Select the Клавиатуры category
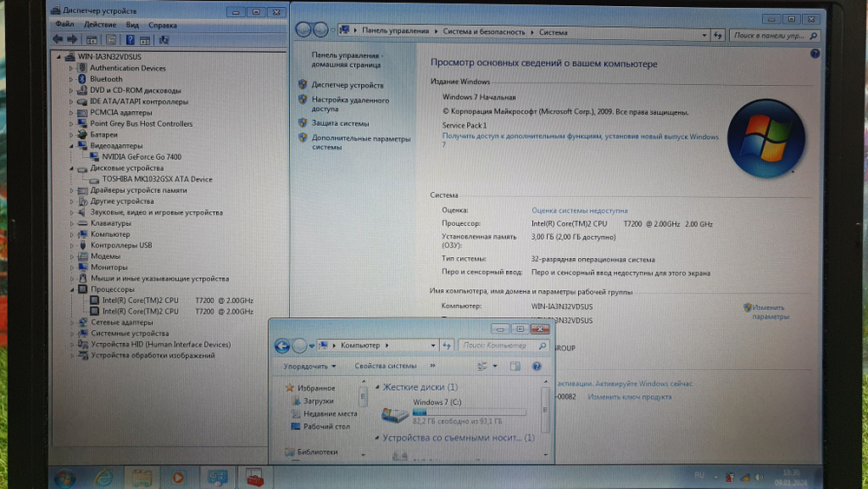The image size is (868, 489). (x=111, y=223)
